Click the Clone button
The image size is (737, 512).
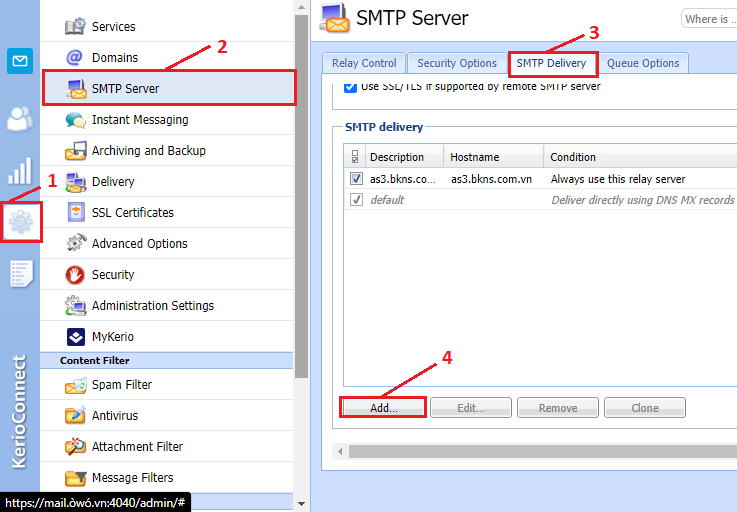[x=644, y=408]
